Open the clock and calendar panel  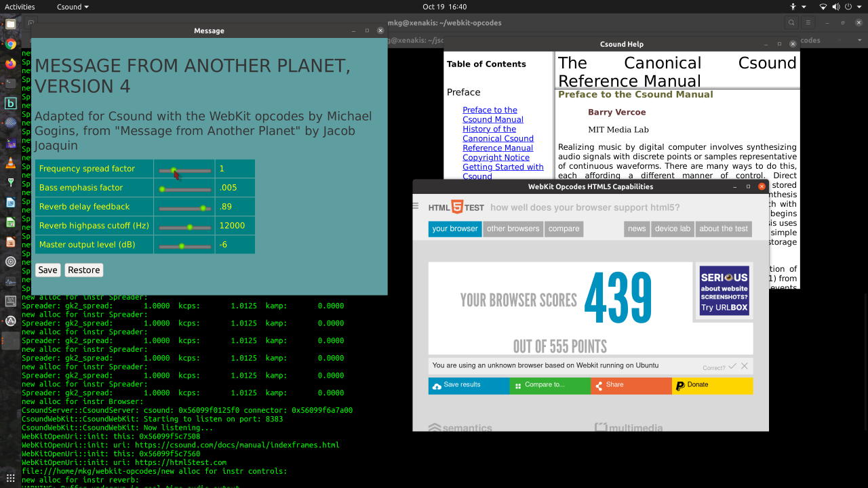click(444, 7)
